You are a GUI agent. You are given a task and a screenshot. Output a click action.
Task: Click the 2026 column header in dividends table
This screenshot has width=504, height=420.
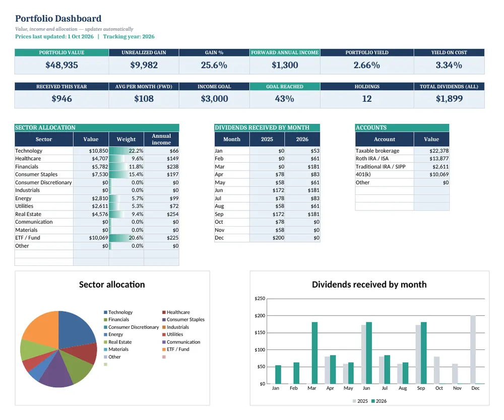[x=302, y=139]
